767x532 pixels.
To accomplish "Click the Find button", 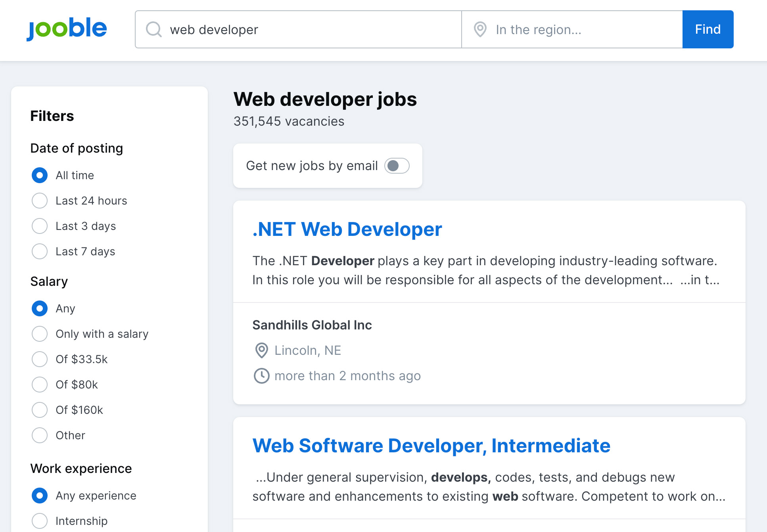I will coord(708,29).
